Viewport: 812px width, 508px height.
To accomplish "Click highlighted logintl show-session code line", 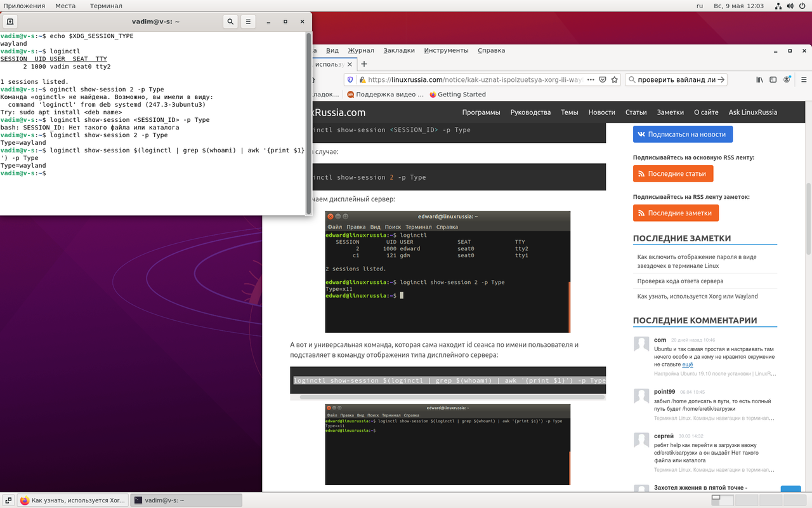I will pos(449,380).
